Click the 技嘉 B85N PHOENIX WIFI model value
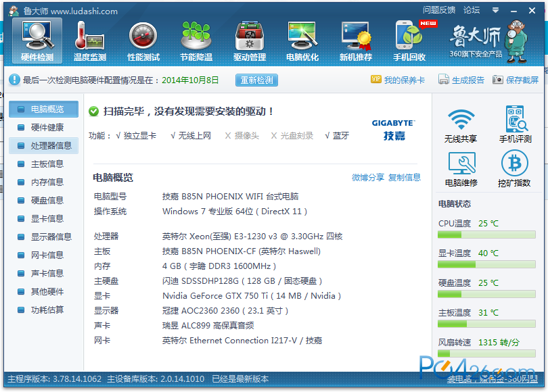The width and height of the screenshot is (548, 392). (x=230, y=196)
